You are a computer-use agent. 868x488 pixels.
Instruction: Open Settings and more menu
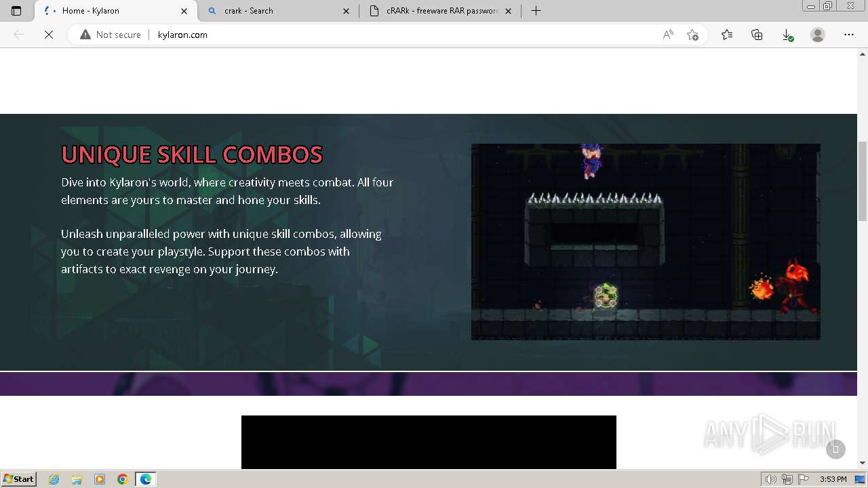(x=849, y=35)
